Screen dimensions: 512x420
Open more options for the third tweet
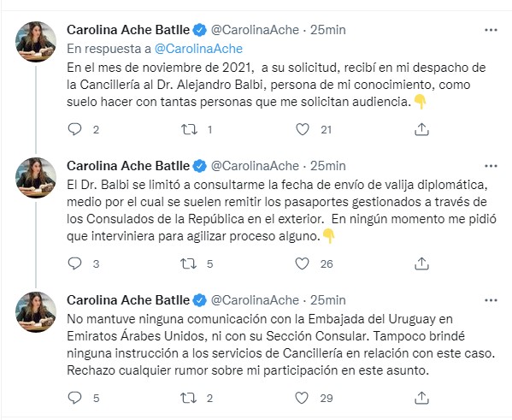point(491,300)
